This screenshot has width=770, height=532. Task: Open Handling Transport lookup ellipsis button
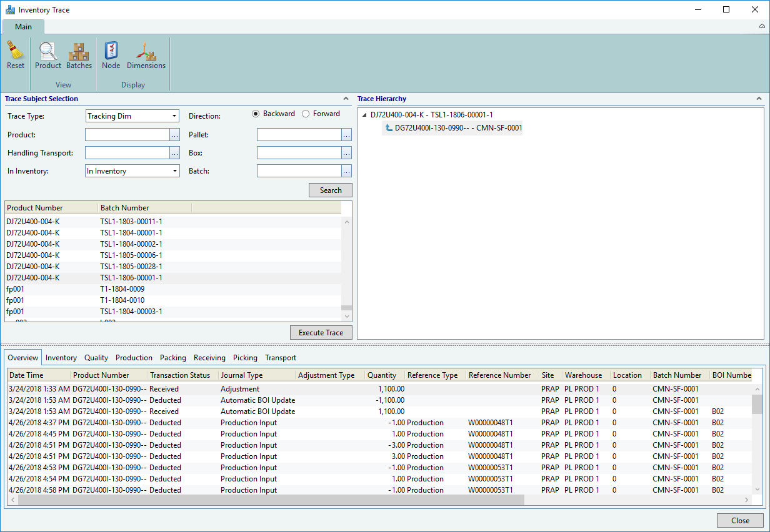point(174,153)
